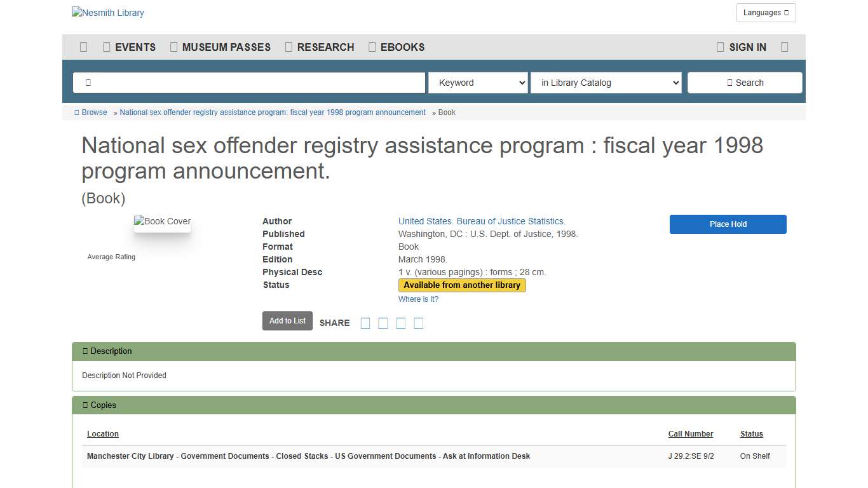The image size is (868, 488).
Task: Open the MUSEUM PASSES menu
Action: click(x=220, y=46)
